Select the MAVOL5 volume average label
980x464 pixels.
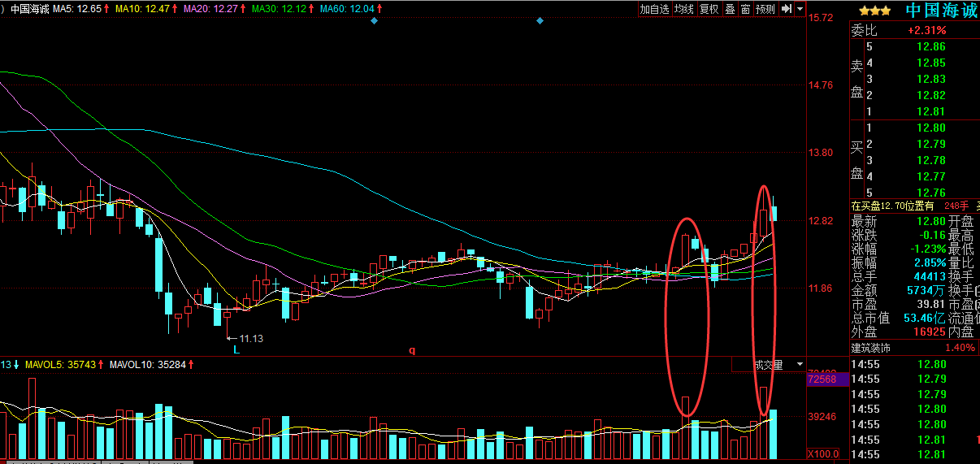coord(60,365)
